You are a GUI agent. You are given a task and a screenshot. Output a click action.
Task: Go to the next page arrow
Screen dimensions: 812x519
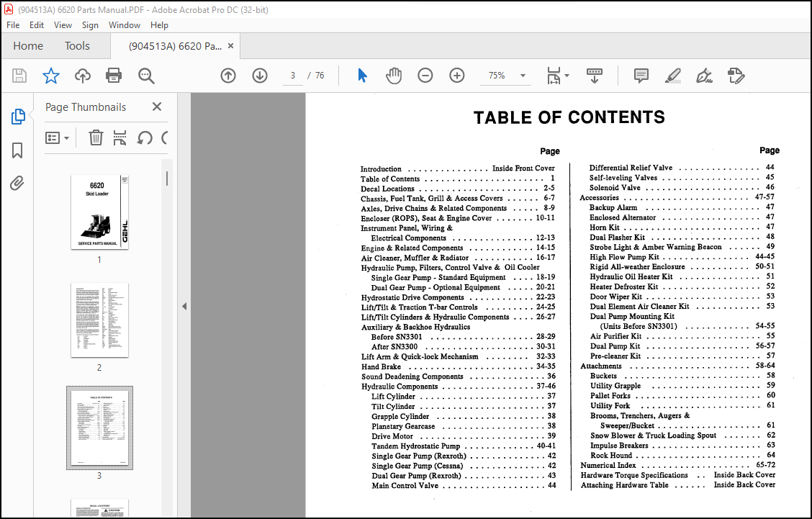(x=259, y=76)
